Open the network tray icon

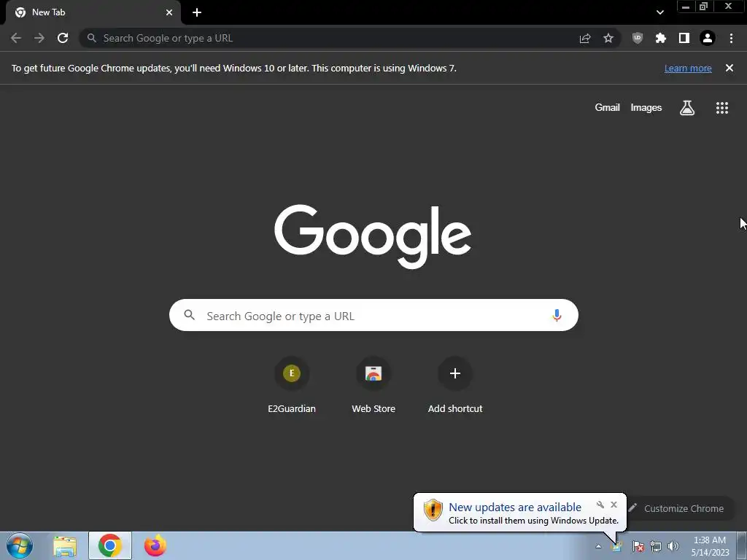(x=656, y=547)
